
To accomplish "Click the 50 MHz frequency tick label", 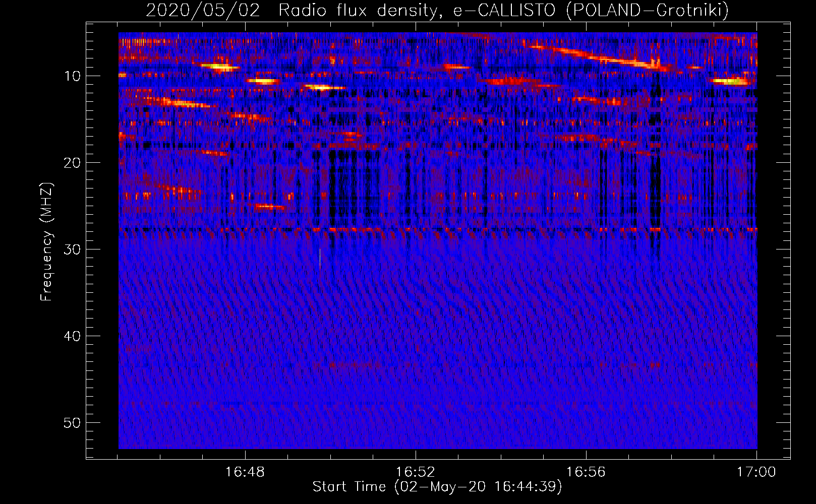I will click(x=73, y=423).
